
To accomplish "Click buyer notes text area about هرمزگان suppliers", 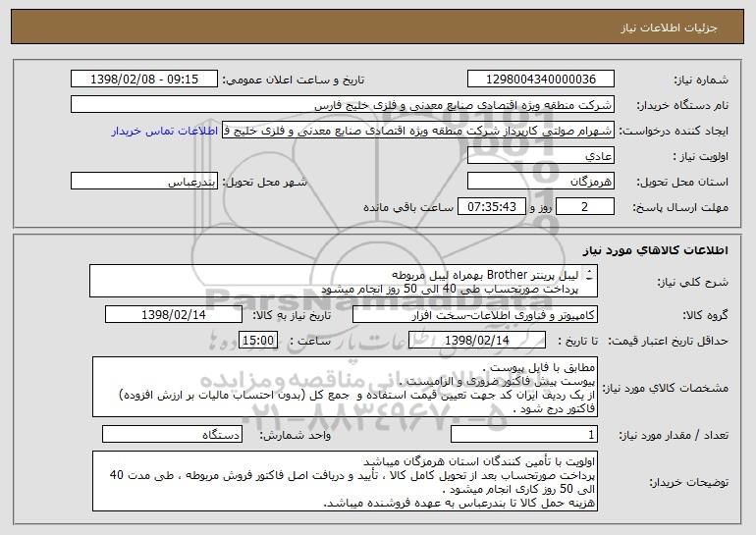I will click(x=345, y=481).
